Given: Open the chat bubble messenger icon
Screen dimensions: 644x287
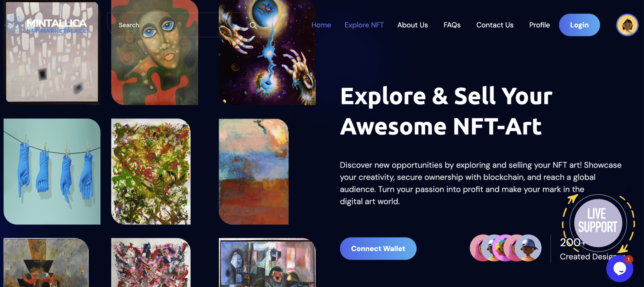Looking at the screenshot, I should [620, 269].
